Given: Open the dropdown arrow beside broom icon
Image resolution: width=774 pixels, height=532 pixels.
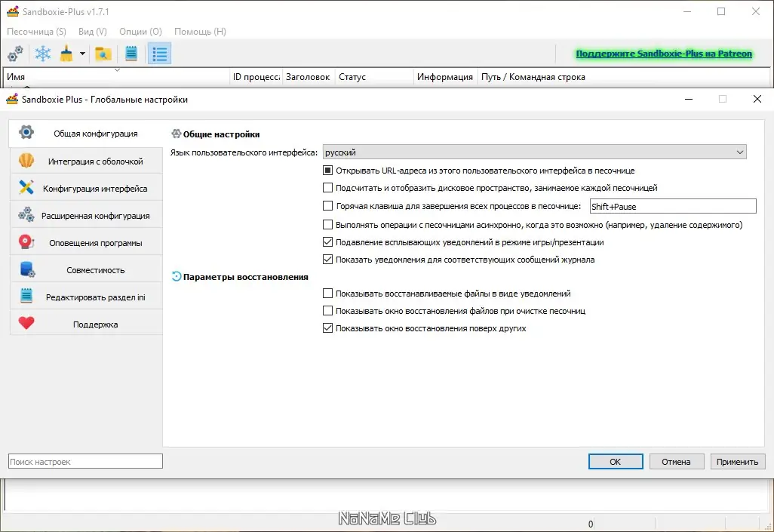Looking at the screenshot, I should [82, 54].
